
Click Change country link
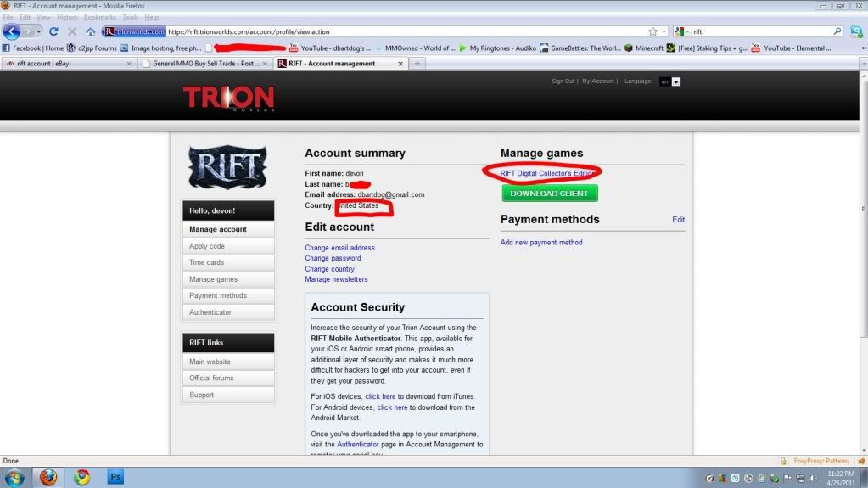coord(329,269)
